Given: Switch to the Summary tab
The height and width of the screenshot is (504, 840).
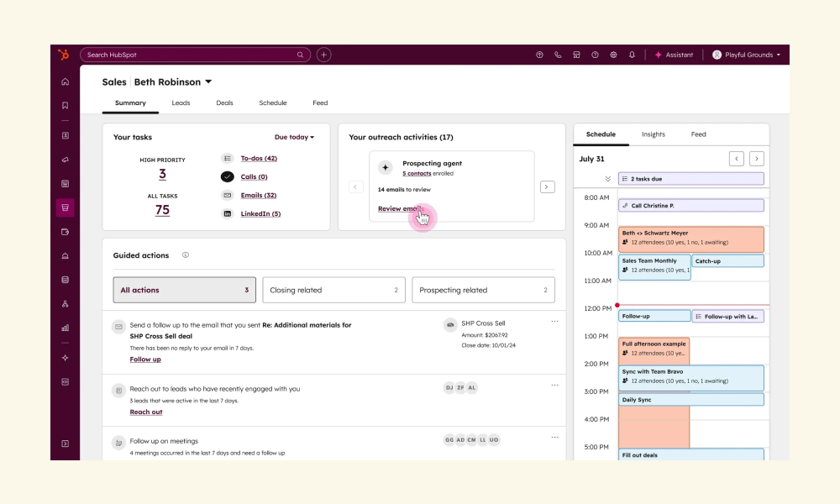Looking at the screenshot, I should pos(130,102).
